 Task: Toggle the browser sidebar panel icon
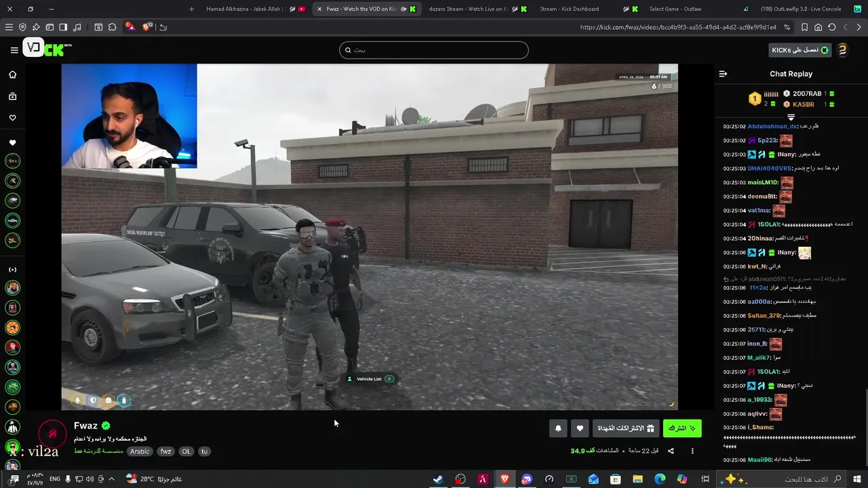(x=63, y=27)
